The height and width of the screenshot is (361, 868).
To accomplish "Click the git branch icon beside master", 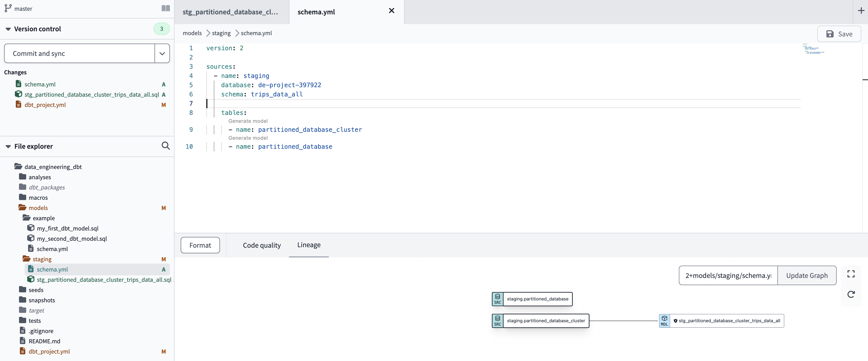I will tap(8, 8).
